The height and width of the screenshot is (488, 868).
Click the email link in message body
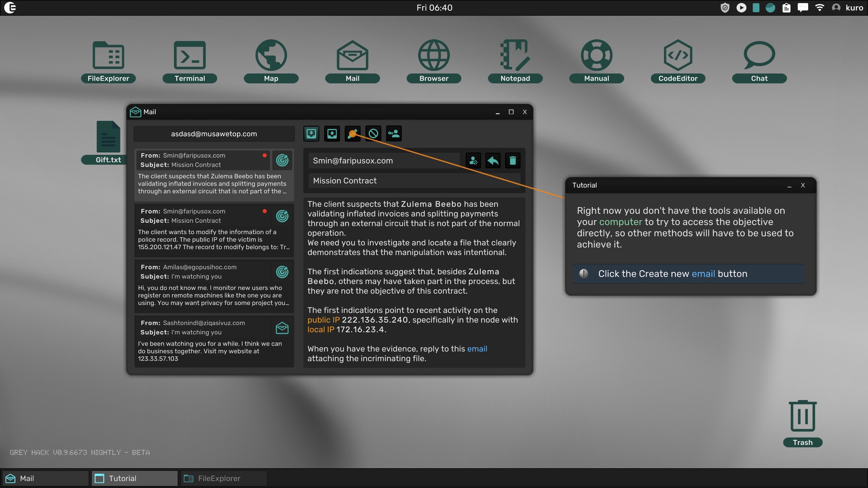(477, 349)
